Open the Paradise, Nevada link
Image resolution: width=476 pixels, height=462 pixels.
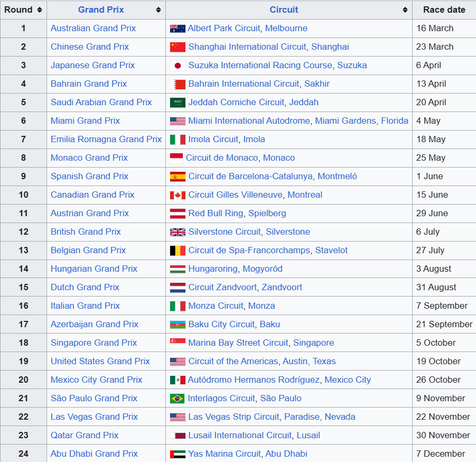pyautogui.click(x=320, y=417)
